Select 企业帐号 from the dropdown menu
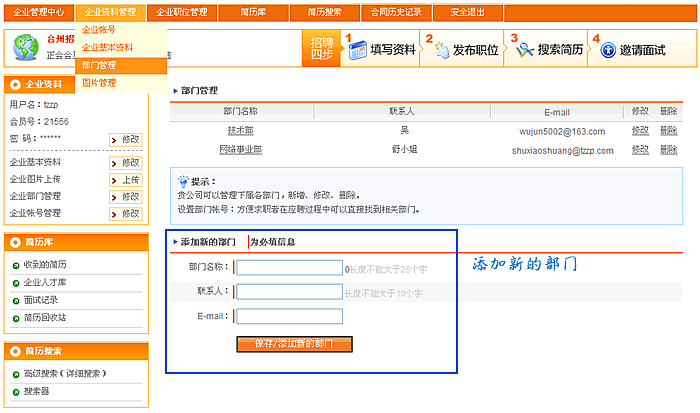This screenshot has width=700, height=413. point(99,30)
